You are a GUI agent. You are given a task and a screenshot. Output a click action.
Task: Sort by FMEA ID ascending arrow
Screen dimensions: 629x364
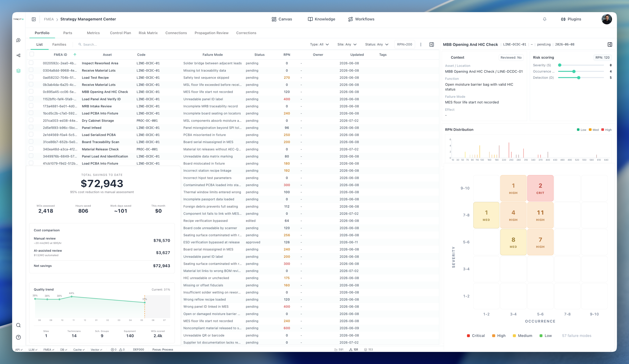coord(75,55)
